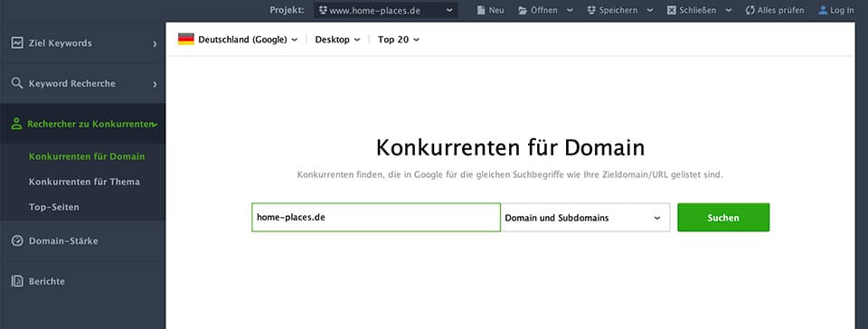Click the Log In user icon

(823, 10)
